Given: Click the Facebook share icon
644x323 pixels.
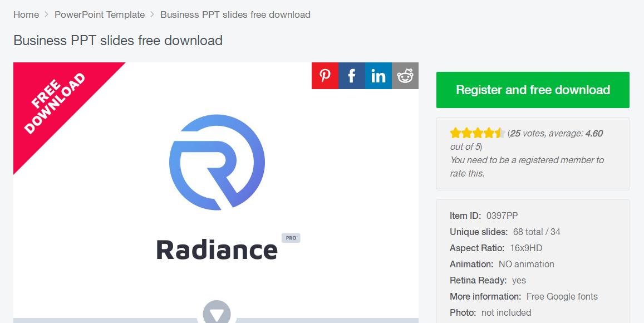Looking at the screenshot, I should [352, 76].
